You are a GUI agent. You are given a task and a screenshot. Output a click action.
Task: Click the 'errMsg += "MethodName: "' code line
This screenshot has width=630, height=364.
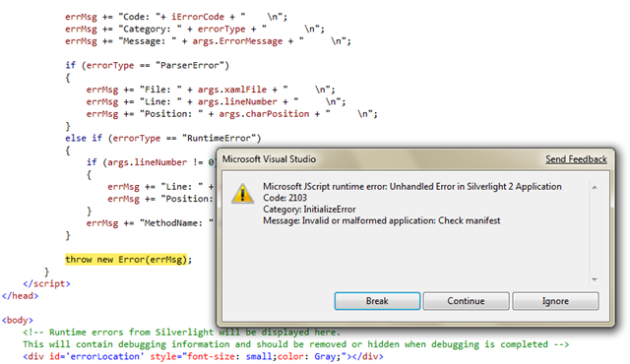coord(150,223)
